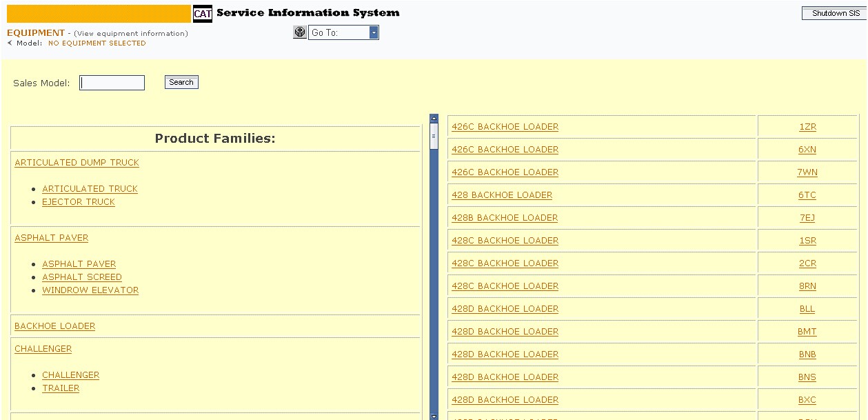Open 428C BACKHOE LOADER in the 2CR row

pos(505,263)
